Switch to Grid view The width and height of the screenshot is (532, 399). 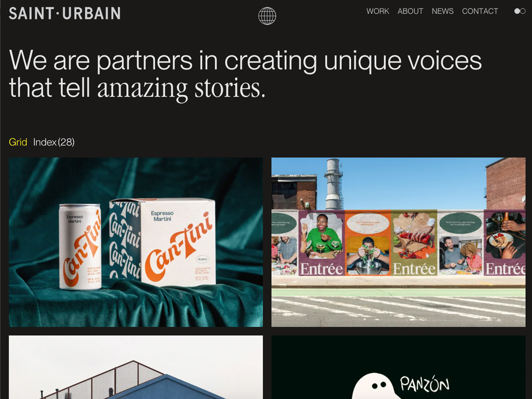(18, 142)
